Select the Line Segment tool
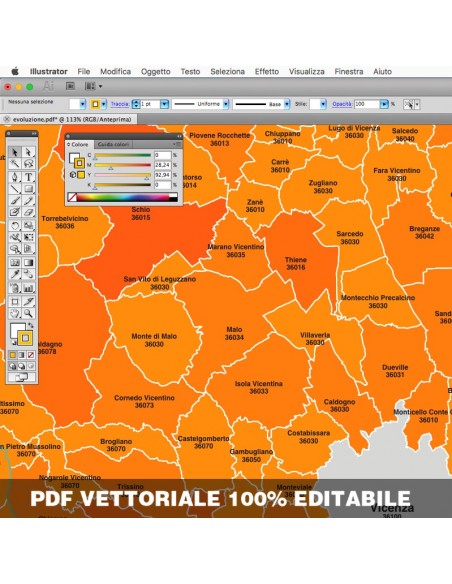This screenshot has height=584, width=452. [15, 188]
